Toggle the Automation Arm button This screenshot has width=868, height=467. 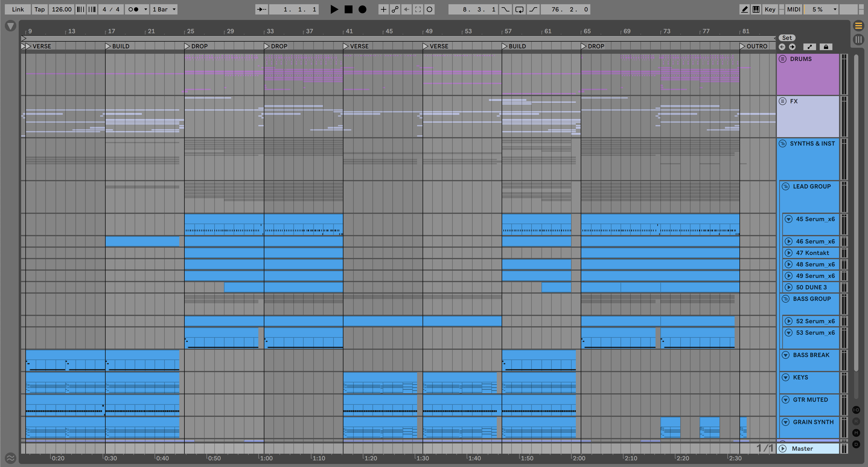pyautogui.click(x=395, y=9)
